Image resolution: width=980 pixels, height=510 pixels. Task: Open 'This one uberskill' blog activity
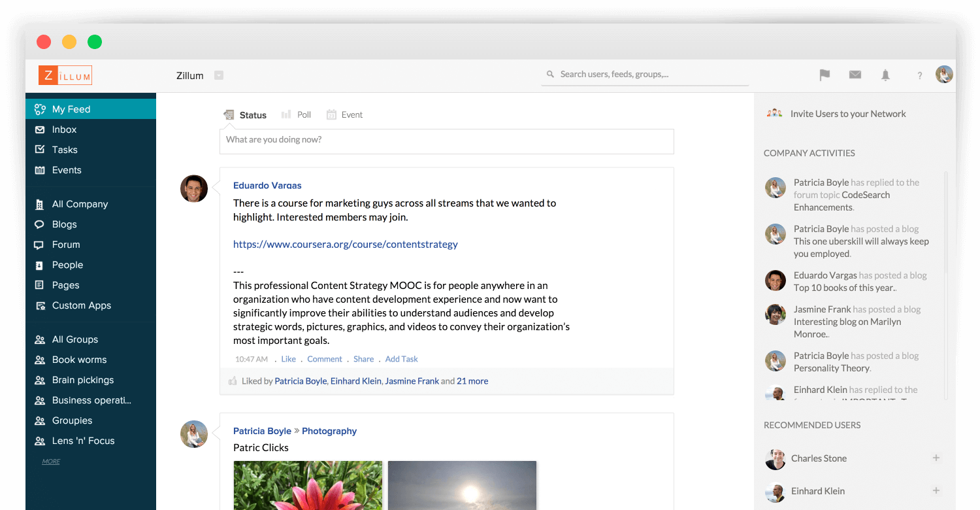click(861, 247)
